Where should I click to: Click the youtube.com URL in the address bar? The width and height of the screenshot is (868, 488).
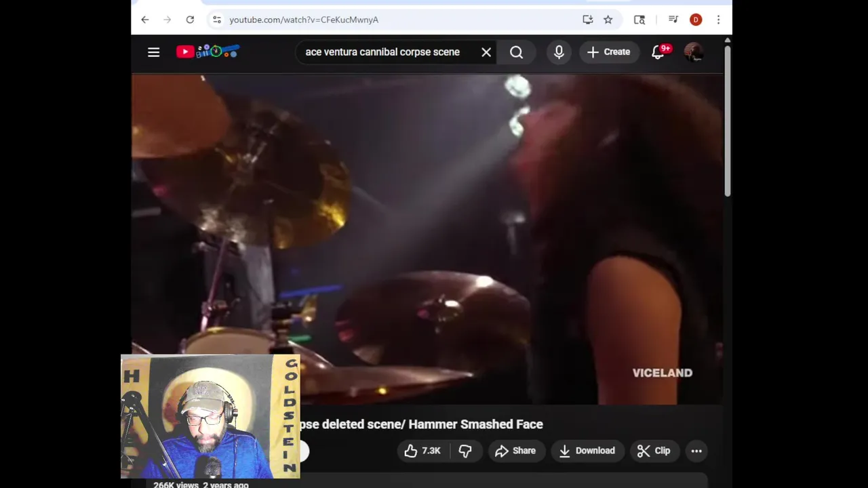tap(304, 20)
